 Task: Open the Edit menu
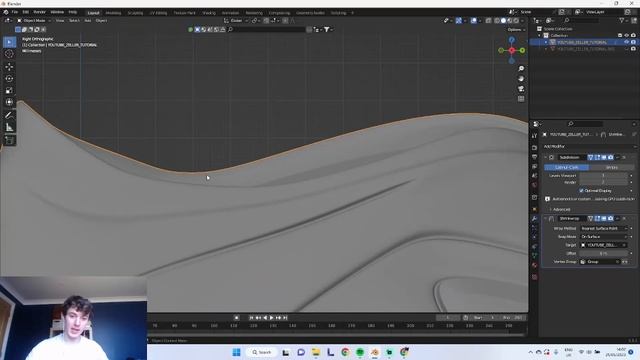tap(26, 12)
